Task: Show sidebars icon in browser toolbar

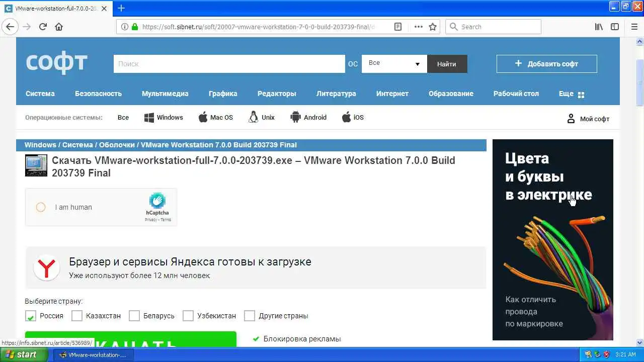Action: tap(615, 27)
